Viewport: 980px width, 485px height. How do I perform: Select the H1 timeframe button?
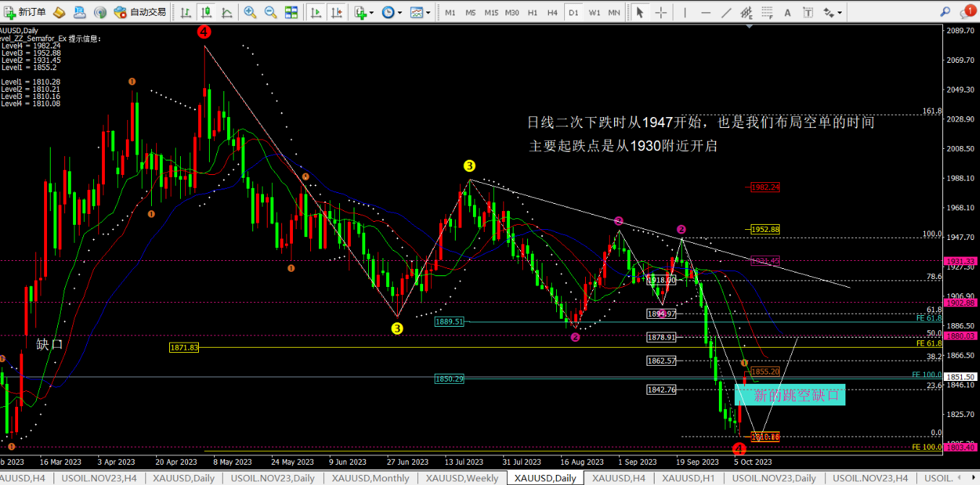[x=532, y=12]
